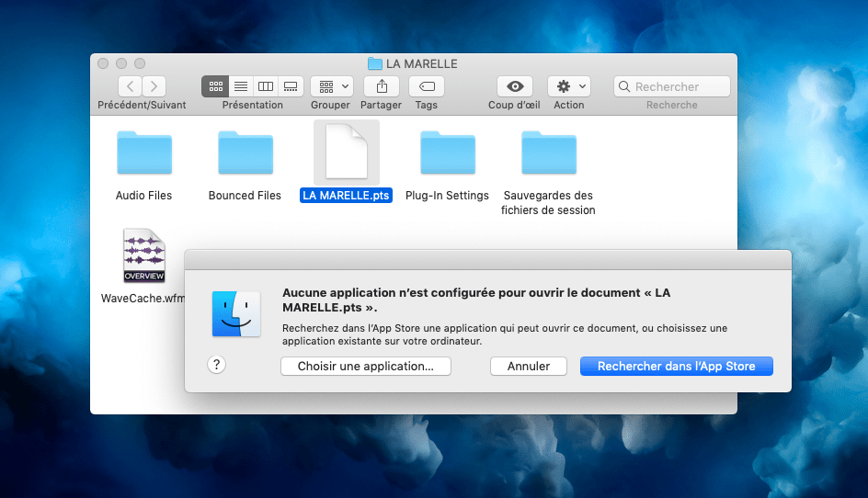Click the magnifier icon in search field
Screen dimensions: 868x498
624,86
